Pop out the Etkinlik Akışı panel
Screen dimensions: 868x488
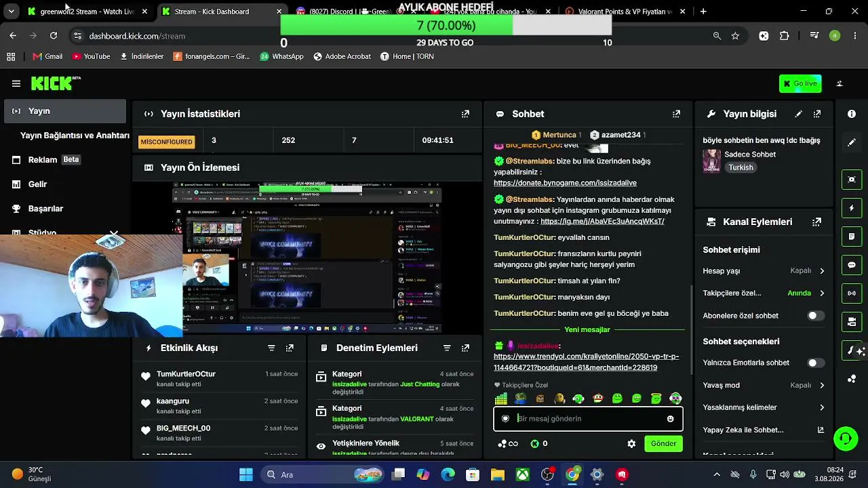[x=290, y=348]
